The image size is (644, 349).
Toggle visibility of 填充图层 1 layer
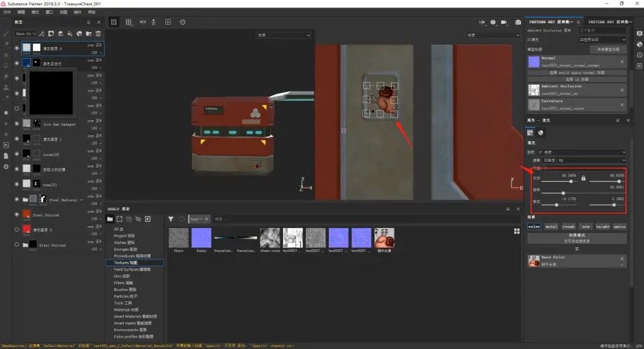17,139
